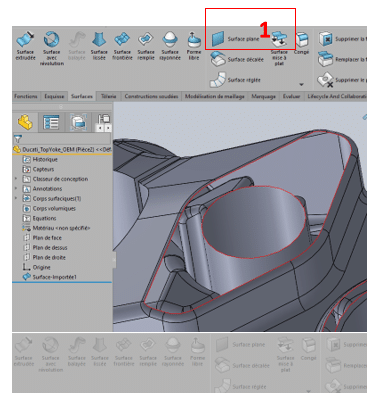This screenshot has width=374, height=393.
Task: Open the Surfaces tab
Action: point(82,96)
